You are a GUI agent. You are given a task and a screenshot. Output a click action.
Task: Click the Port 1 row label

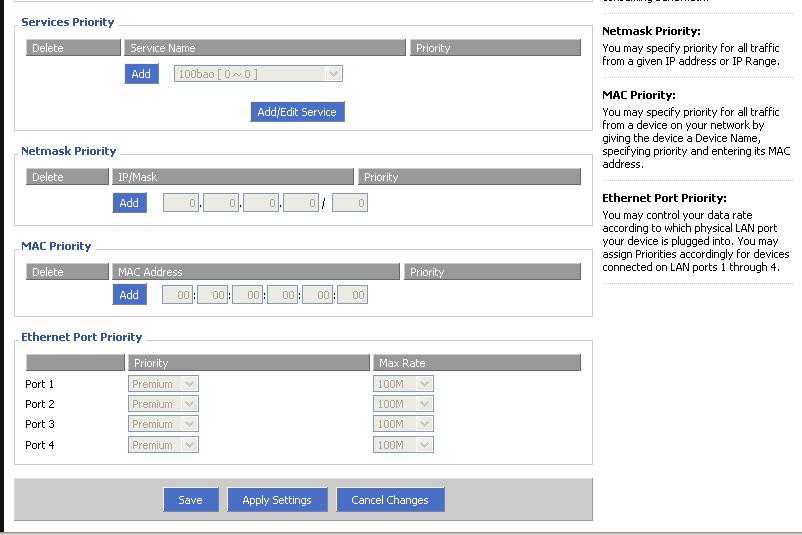pos(39,384)
